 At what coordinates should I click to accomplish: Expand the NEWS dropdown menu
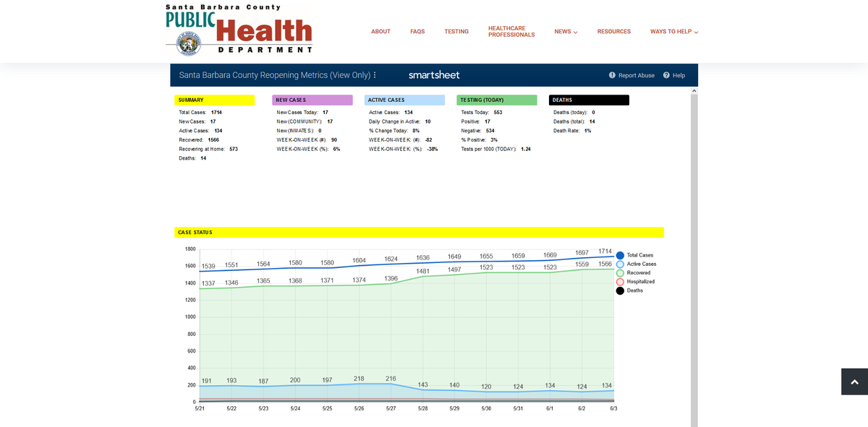(566, 32)
